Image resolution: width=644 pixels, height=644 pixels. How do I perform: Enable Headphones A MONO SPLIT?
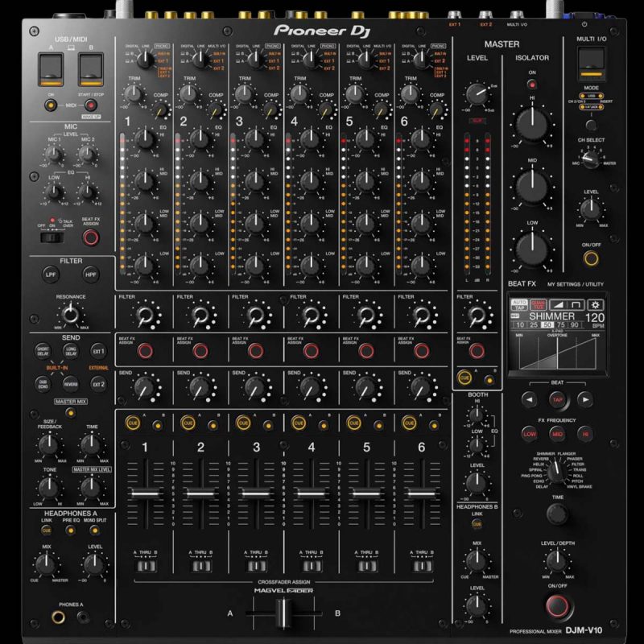95,530
